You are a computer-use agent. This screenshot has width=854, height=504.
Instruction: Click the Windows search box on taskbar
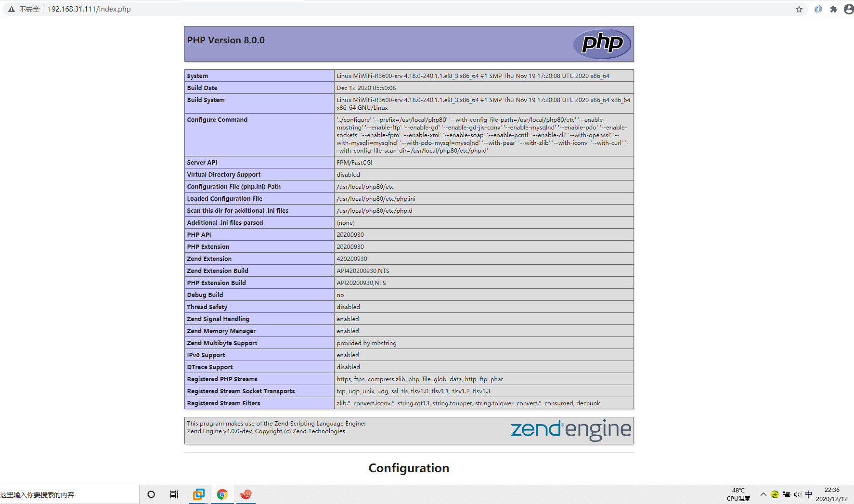[69, 494]
